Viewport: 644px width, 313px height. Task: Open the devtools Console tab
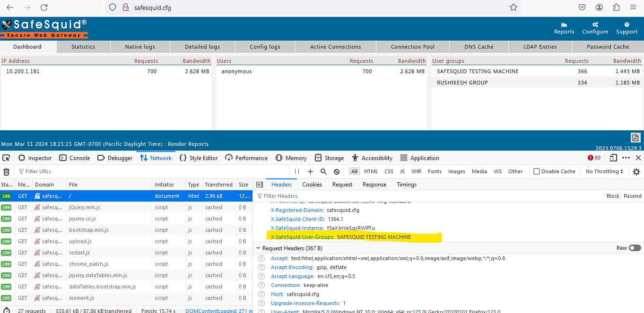click(75, 158)
